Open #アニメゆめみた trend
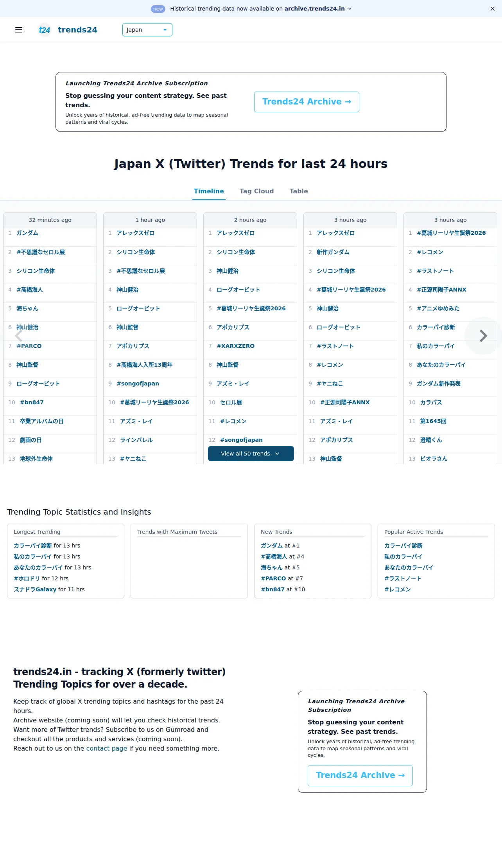The height and width of the screenshot is (868, 502). tap(438, 309)
